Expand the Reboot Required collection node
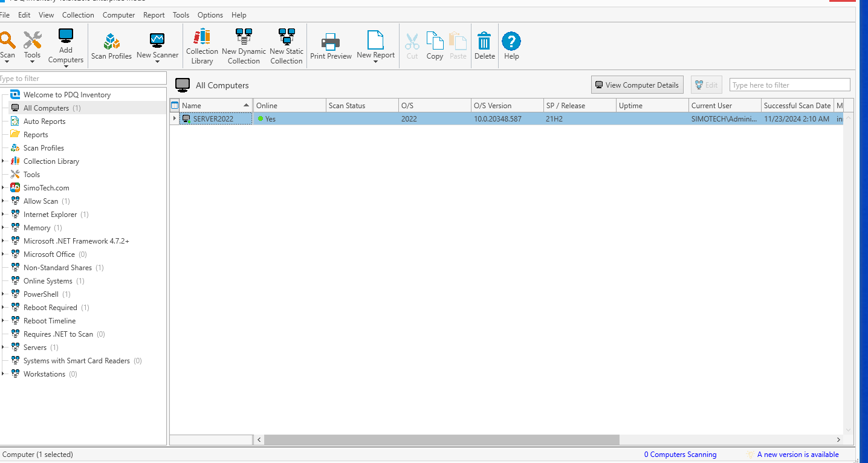The image size is (868, 463). pos(3,308)
